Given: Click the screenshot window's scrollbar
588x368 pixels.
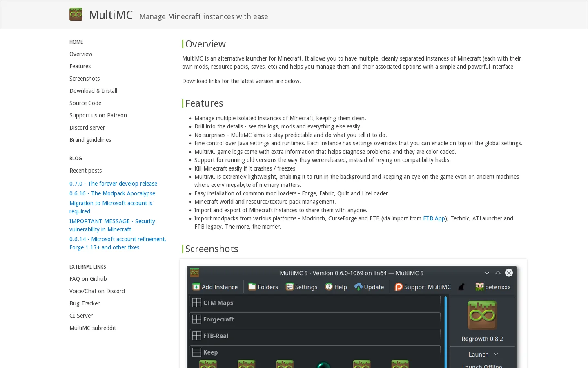Looking at the screenshot, I should pos(445,332).
